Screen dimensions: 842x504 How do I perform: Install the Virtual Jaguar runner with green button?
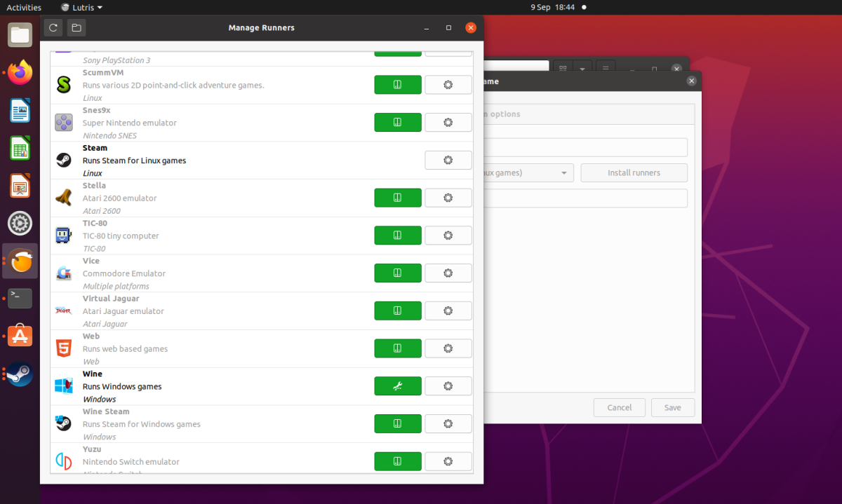(x=398, y=311)
